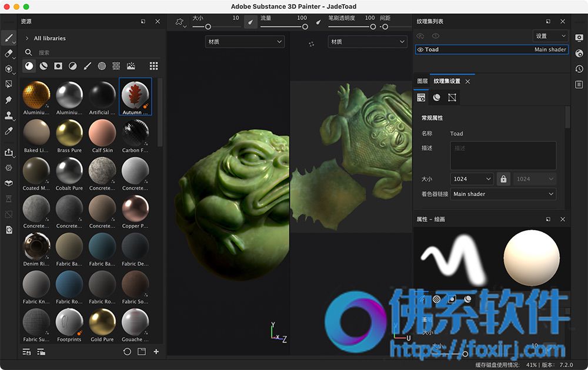588x370 pixels.
Task: Select the Paint brush tool
Action: (9, 38)
